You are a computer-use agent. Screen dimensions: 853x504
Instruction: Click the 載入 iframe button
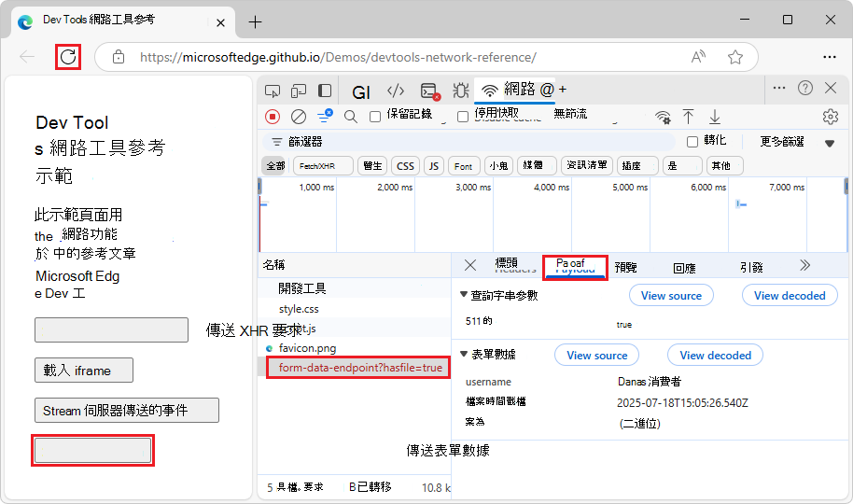[84, 371]
